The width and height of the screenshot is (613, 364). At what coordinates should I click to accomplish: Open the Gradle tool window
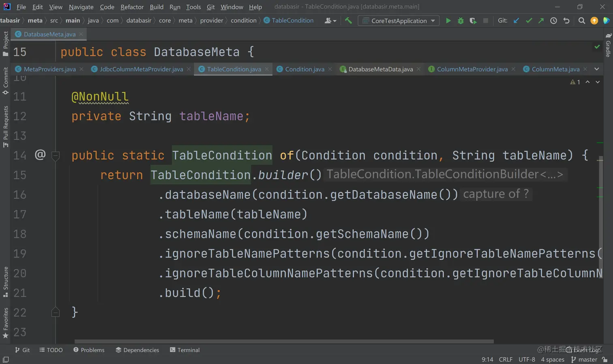(608, 45)
